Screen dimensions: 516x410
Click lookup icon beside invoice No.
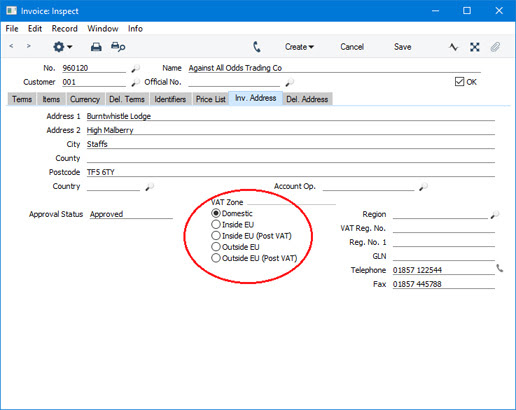click(x=135, y=68)
